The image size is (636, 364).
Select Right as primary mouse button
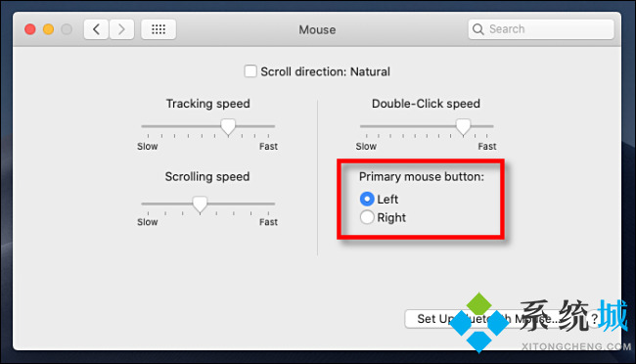(x=367, y=217)
